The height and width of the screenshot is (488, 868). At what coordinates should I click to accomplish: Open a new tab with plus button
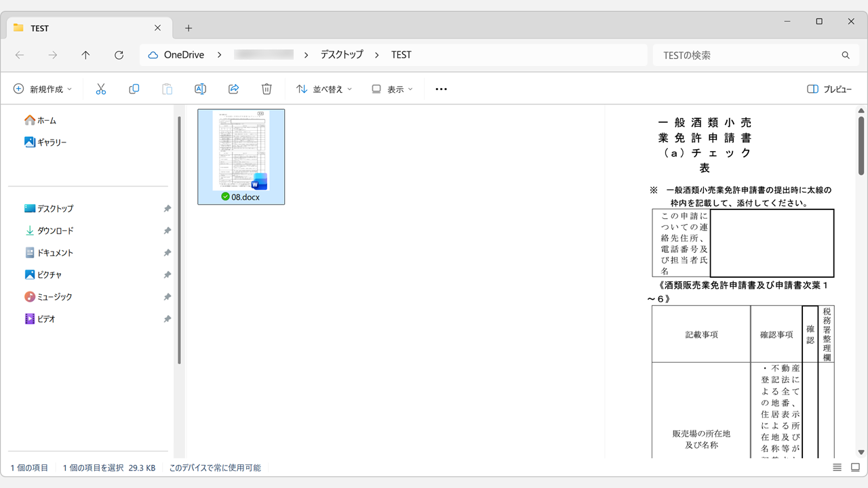coord(189,28)
